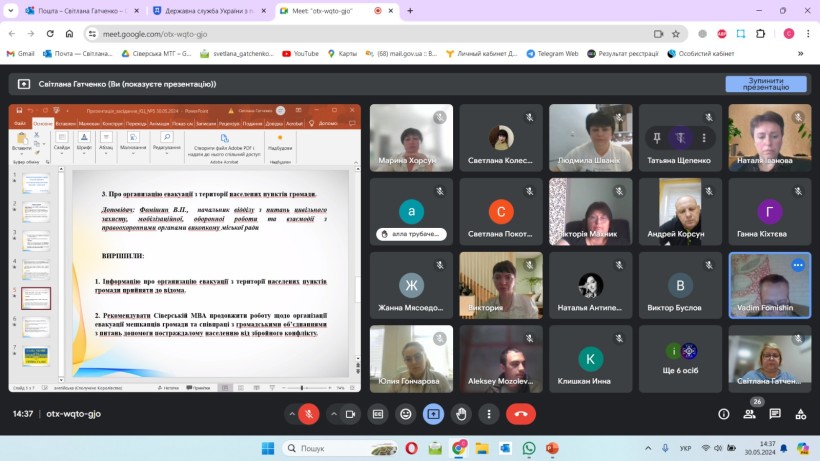Click the taskbar Пошук search box

340,448
